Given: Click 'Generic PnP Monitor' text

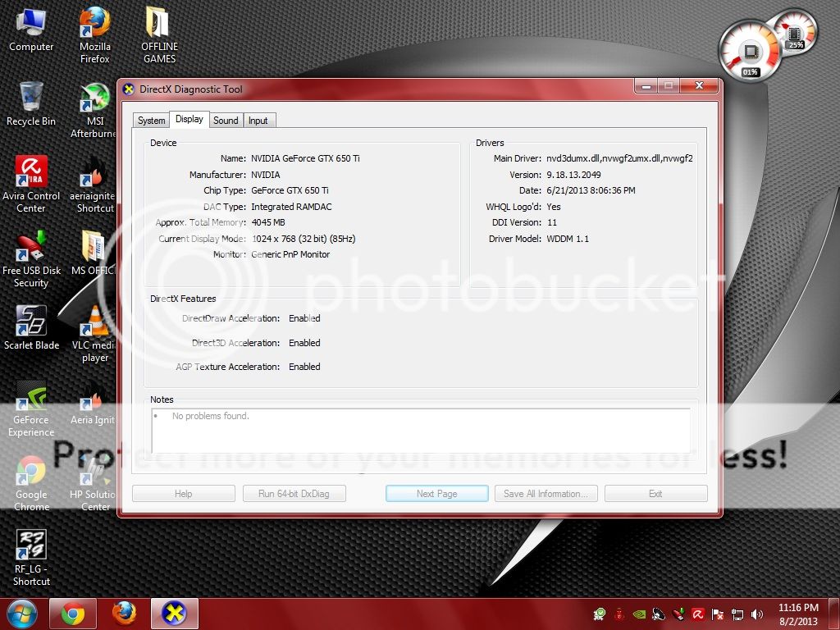Looking at the screenshot, I should [290, 254].
